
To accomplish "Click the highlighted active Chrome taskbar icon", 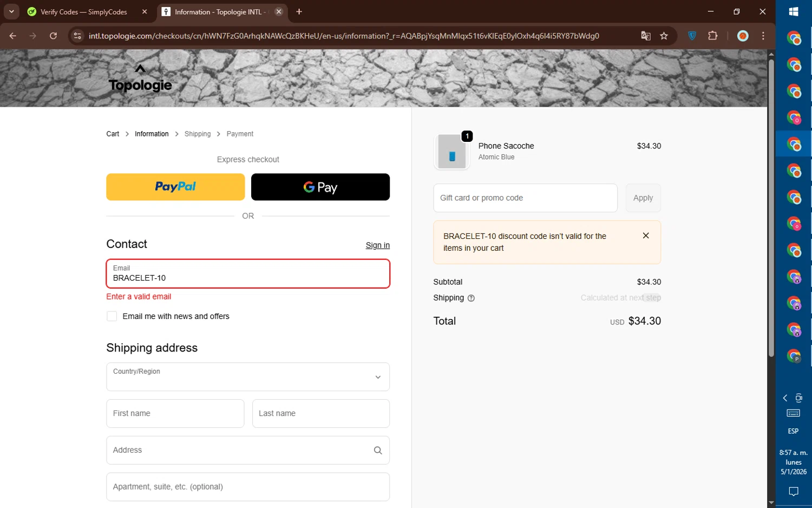I will point(794,144).
